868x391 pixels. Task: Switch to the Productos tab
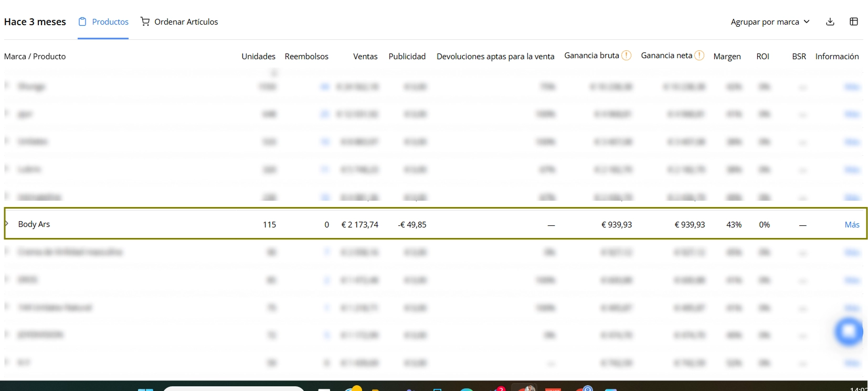point(103,21)
